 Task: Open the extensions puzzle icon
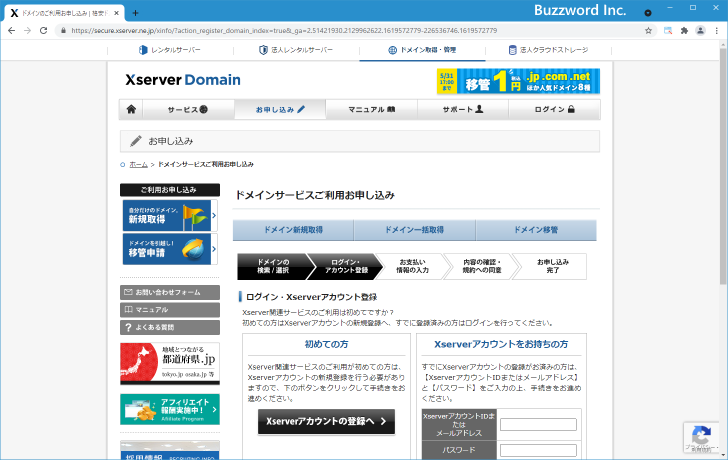coord(684,31)
